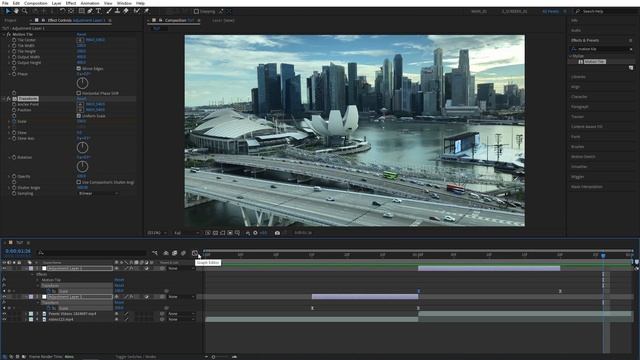The height and width of the screenshot is (360, 640).
Task: Click the Scale stopwatch in Transform effect
Action: tap(14, 121)
